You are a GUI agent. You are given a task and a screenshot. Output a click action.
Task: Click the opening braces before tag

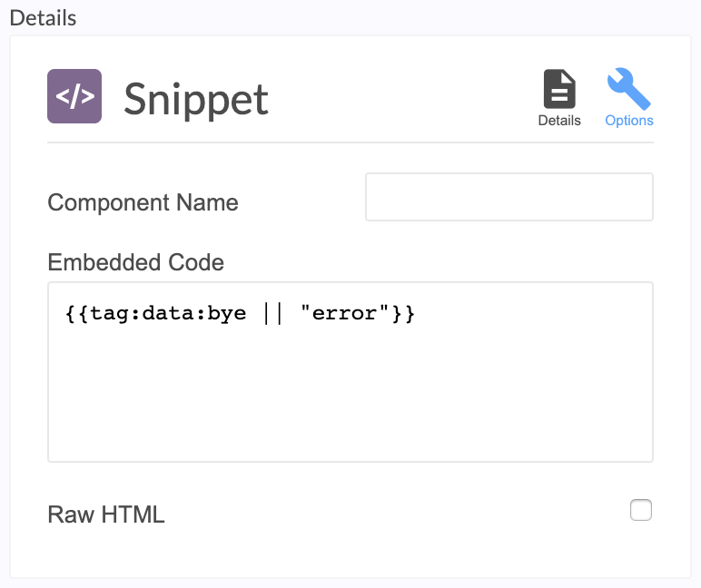point(78,313)
